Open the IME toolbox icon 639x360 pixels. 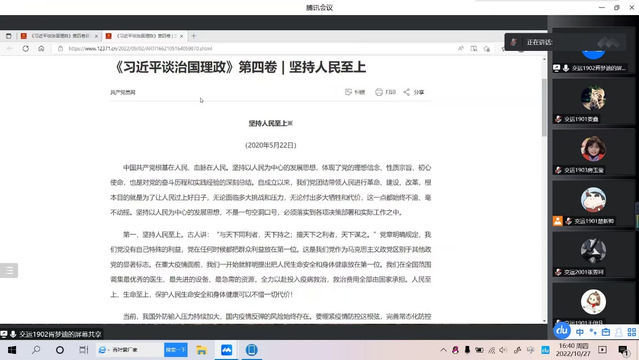click(x=606, y=332)
